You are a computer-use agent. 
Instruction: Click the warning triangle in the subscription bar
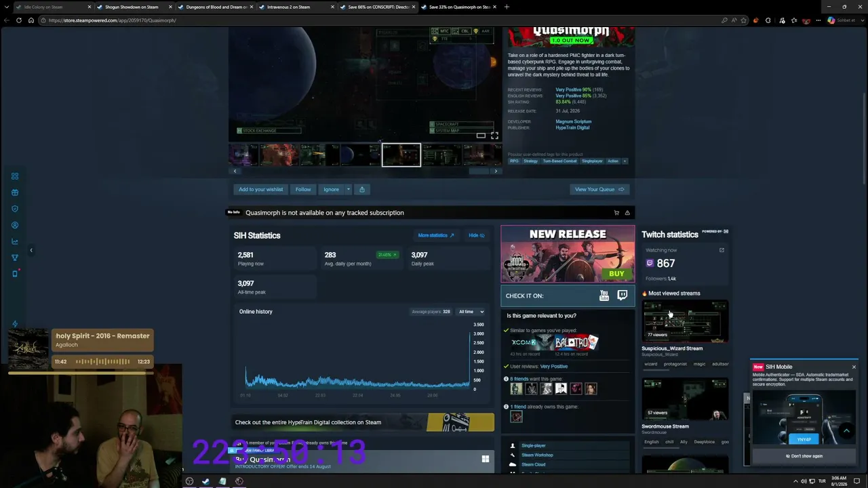coord(627,213)
